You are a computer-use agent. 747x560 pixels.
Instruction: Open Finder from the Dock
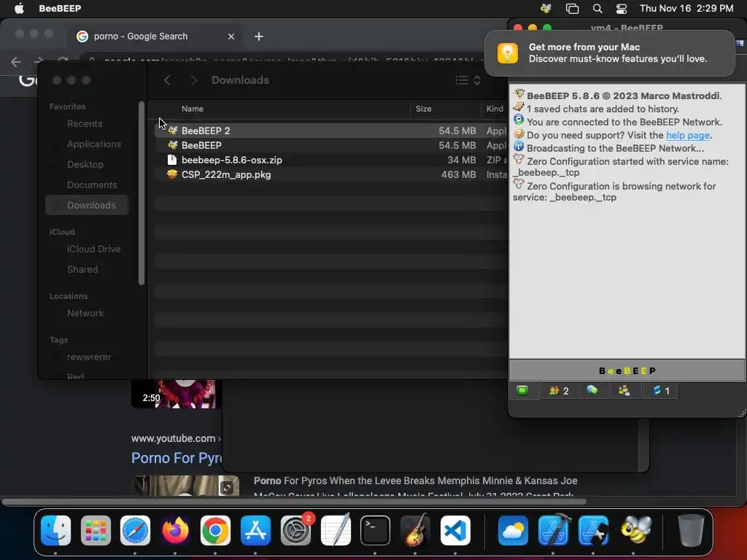55,530
